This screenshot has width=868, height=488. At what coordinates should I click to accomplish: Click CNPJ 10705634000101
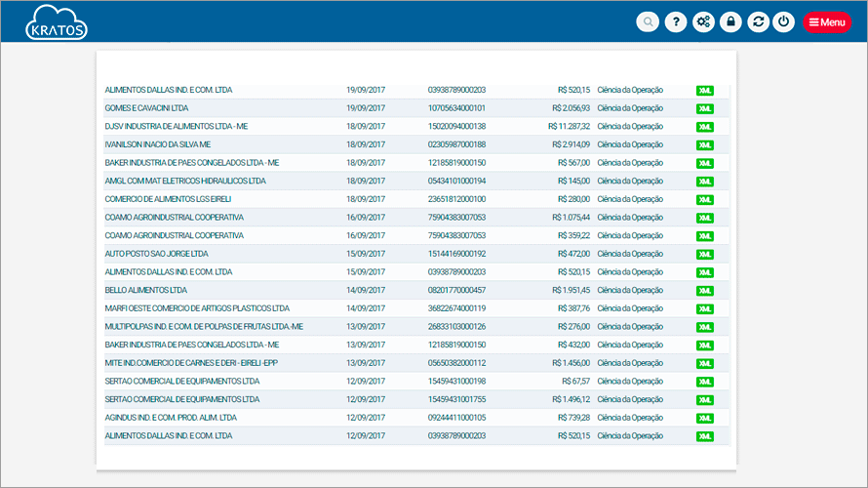tap(456, 108)
